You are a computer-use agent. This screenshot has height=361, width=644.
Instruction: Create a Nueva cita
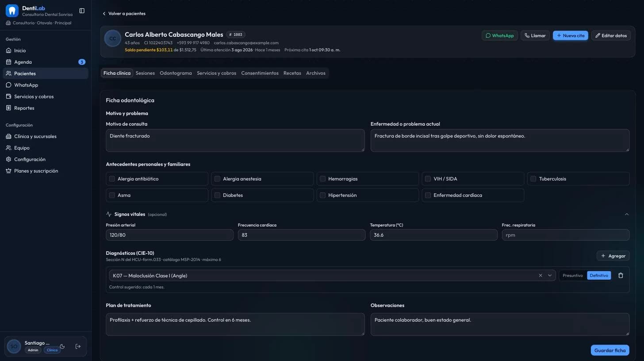tap(571, 35)
